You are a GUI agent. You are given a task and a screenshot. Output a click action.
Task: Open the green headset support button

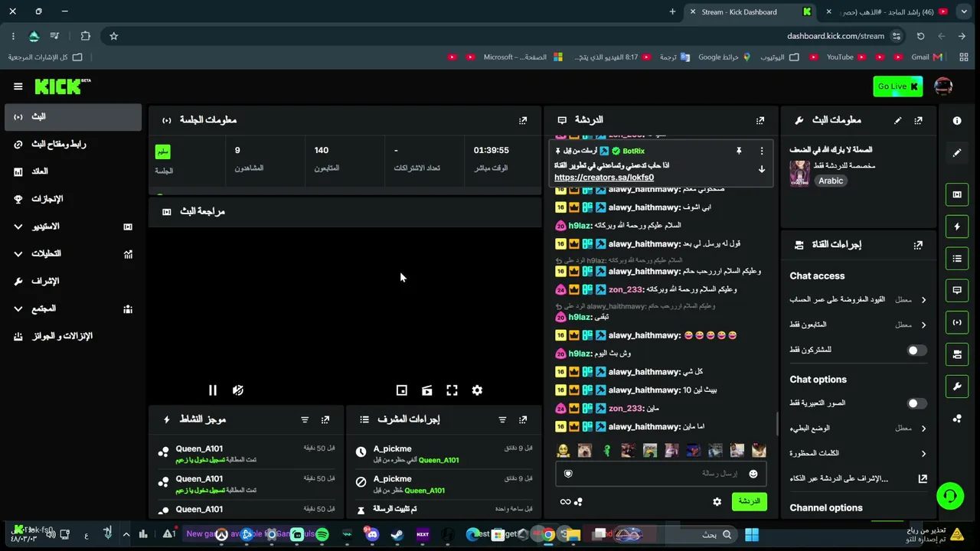[x=950, y=496]
